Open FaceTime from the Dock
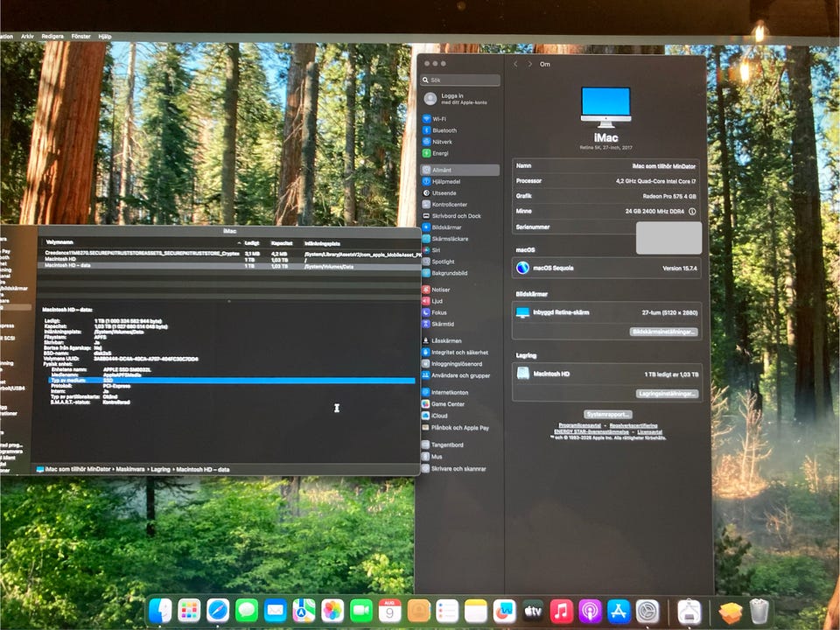This screenshot has height=630, width=840. coord(361,611)
